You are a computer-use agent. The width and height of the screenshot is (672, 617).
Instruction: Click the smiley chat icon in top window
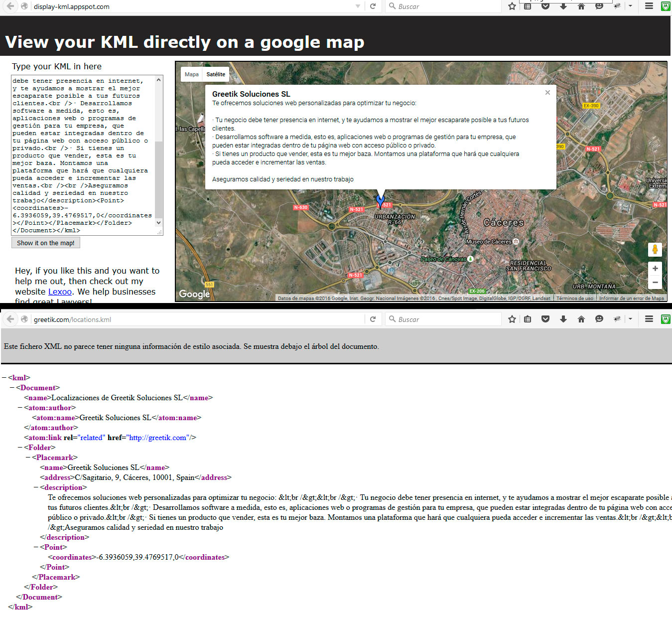pos(599,6)
